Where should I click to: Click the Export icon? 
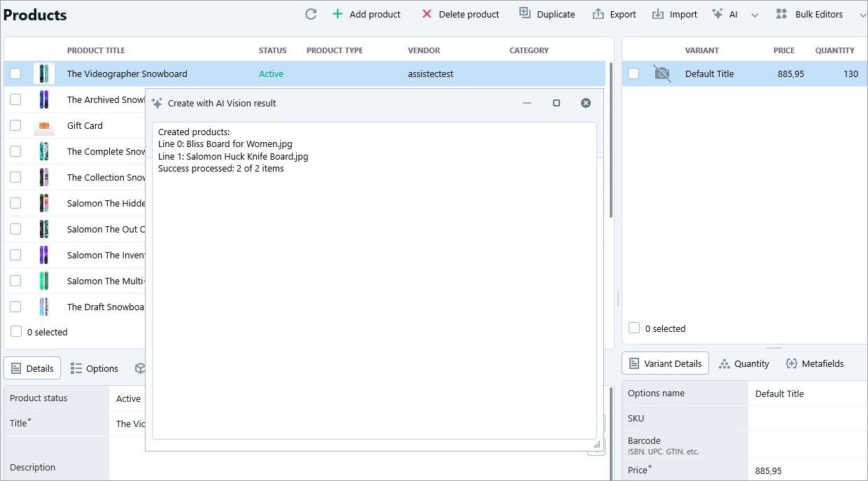click(x=598, y=13)
